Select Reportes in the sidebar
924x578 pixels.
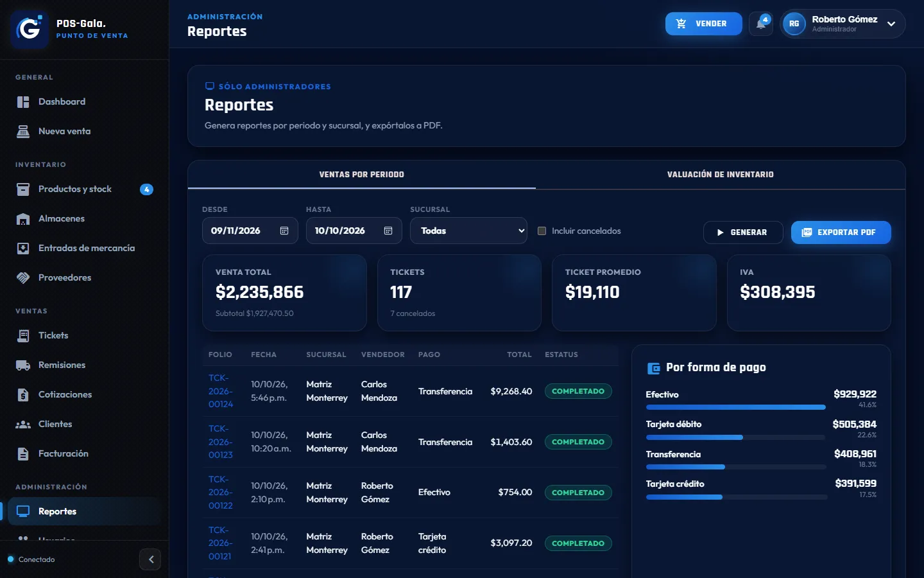(x=85, y=511)
